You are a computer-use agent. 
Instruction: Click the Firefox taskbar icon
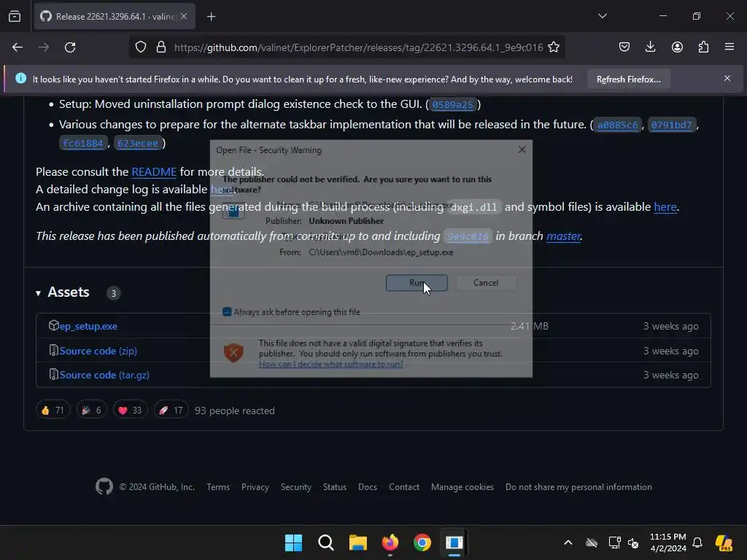[x=390, y=542]
